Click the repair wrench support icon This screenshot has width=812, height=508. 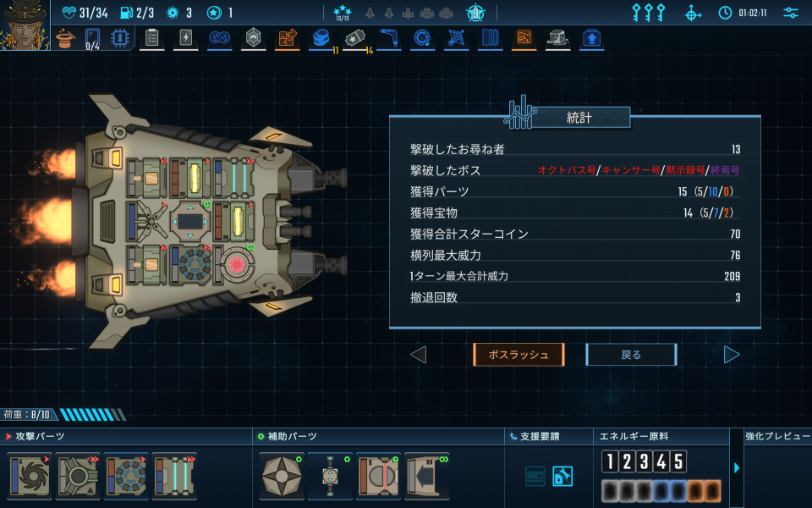click(562, 476)
